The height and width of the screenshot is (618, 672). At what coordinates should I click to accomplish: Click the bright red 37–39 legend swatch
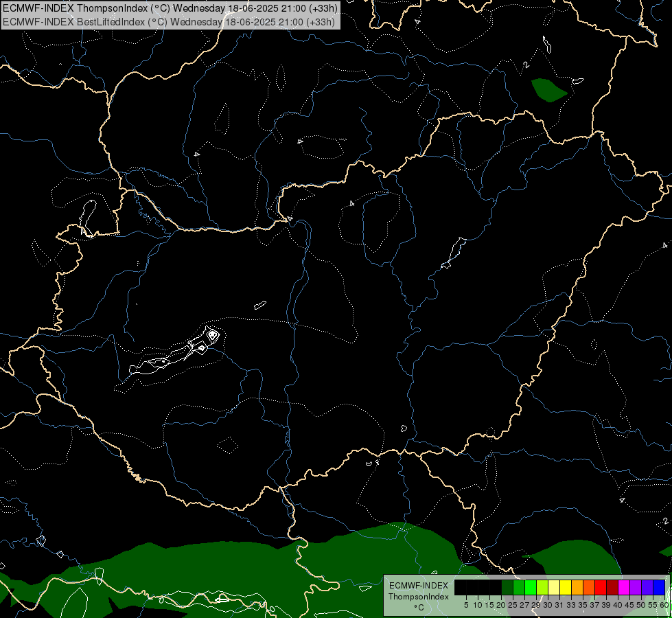(x=601, y=587)
